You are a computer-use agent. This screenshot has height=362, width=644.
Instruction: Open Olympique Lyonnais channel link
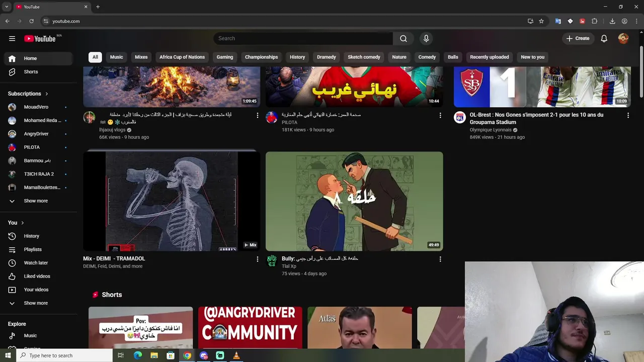491,130
